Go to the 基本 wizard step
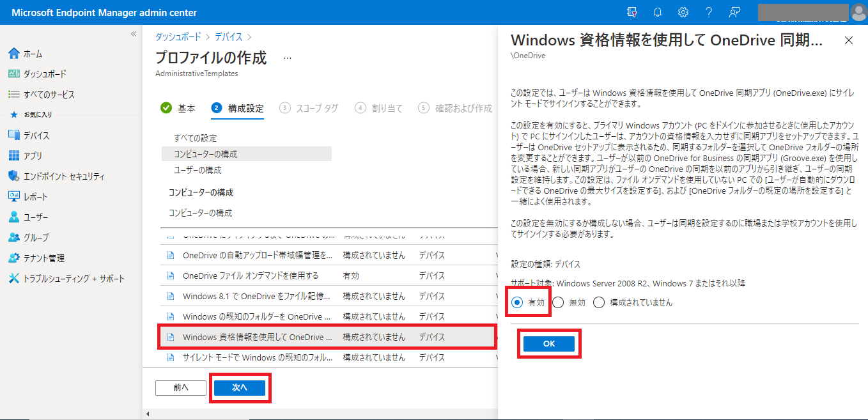868x420 pixels. pyautogui.click(x=178, y=108)
